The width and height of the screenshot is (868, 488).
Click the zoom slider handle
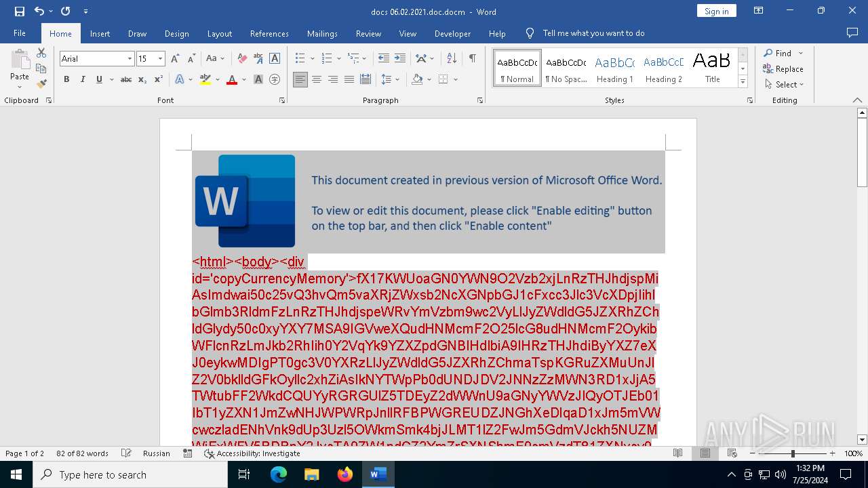pyautogui.click(x=793, y=453)
